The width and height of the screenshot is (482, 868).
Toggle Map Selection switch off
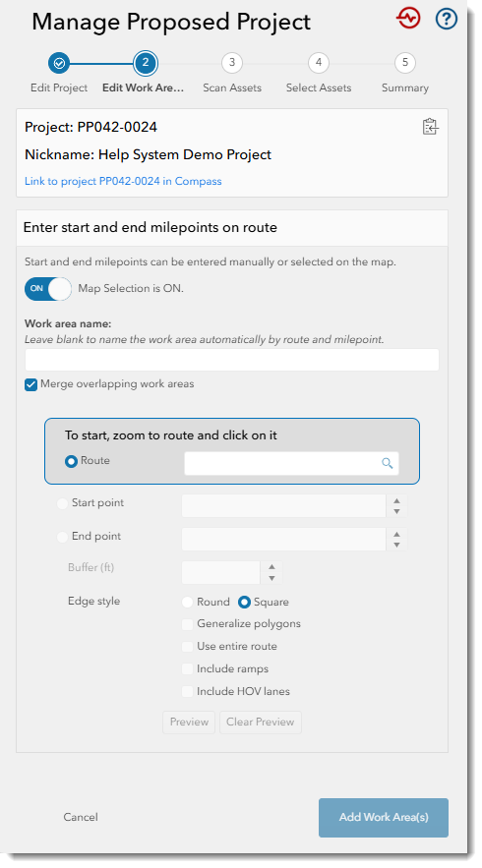click(48, 288)
